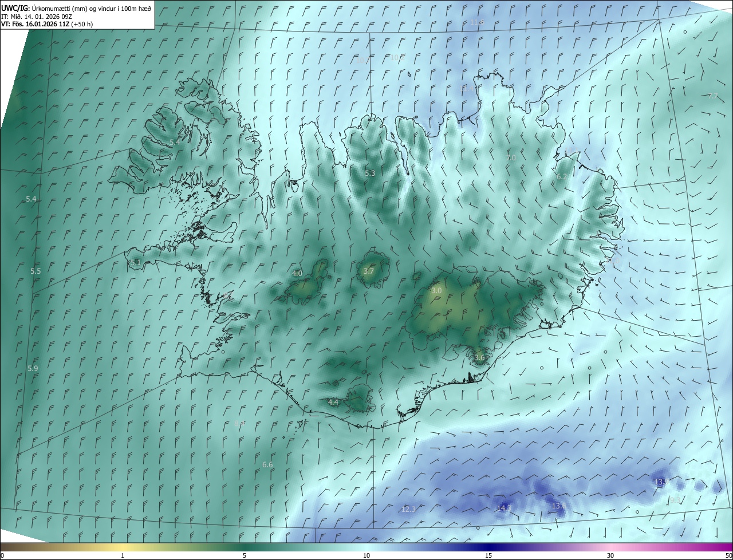
Task: Click the 6.2 value label
Action: pyautogui.click(x=562, y=177)
